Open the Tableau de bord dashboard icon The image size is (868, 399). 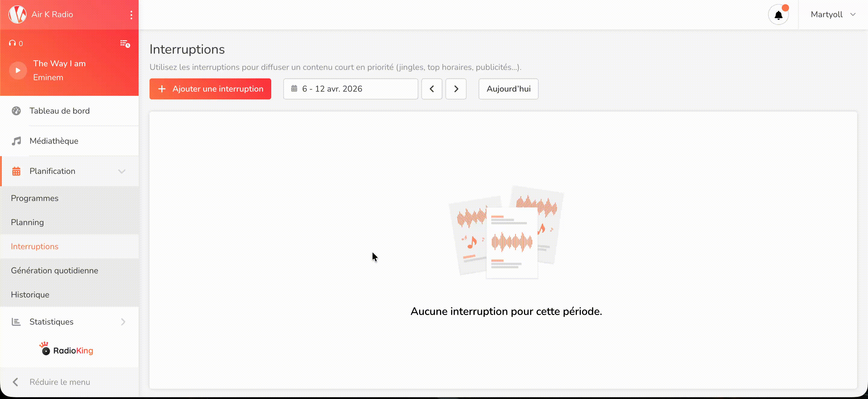point(16,111)
